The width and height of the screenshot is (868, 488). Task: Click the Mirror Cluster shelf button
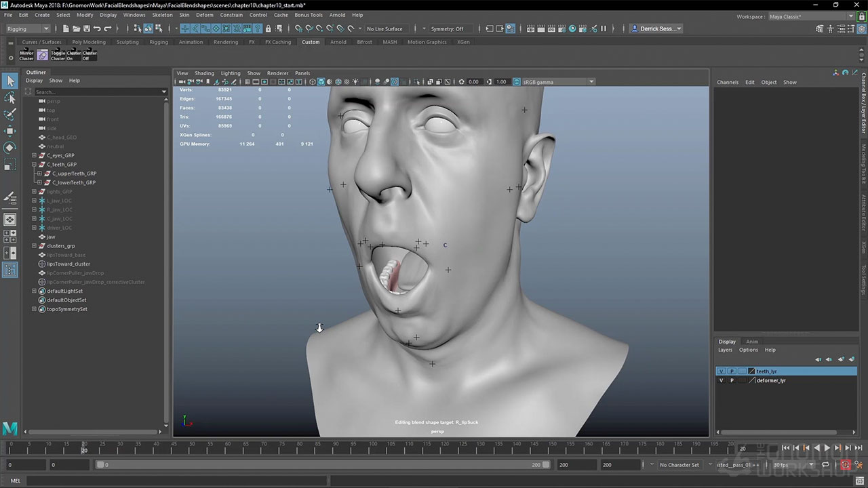click(x=26, y=56)
